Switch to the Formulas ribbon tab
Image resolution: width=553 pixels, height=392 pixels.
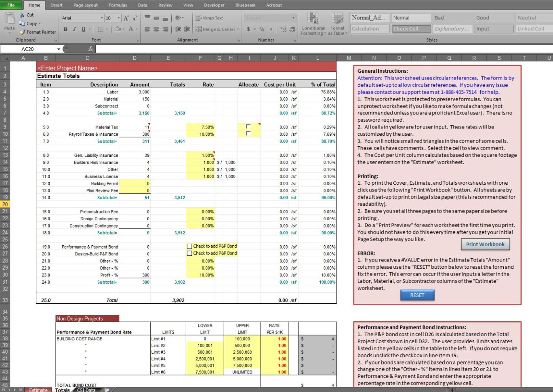click(x=118, y=5)
